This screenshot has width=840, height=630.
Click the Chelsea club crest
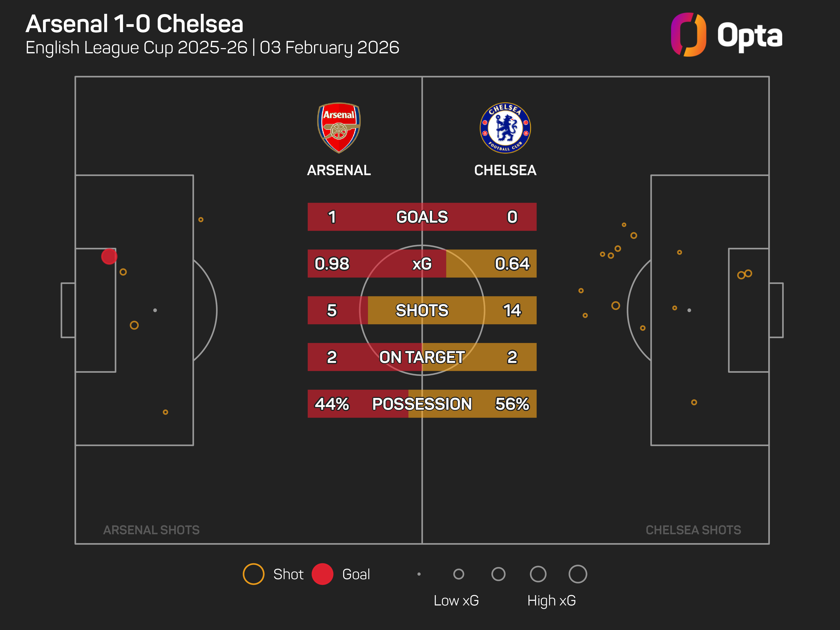click(x=505, y=128)
